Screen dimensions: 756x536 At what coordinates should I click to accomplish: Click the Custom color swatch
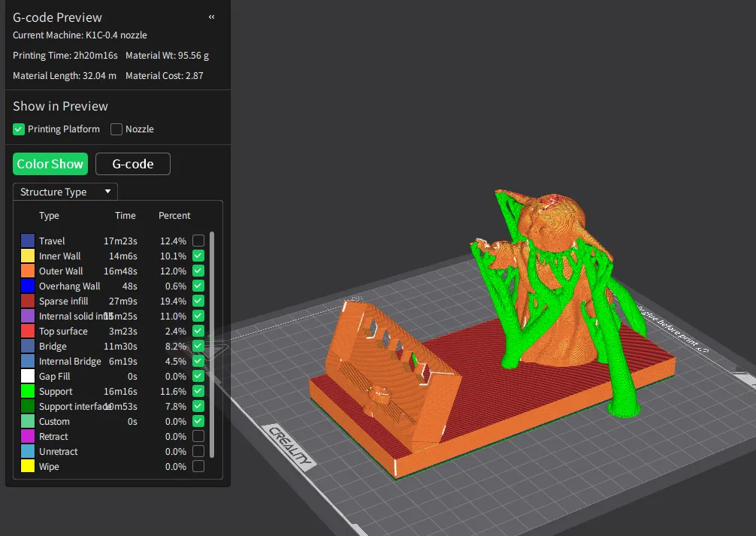click(28, 421)
